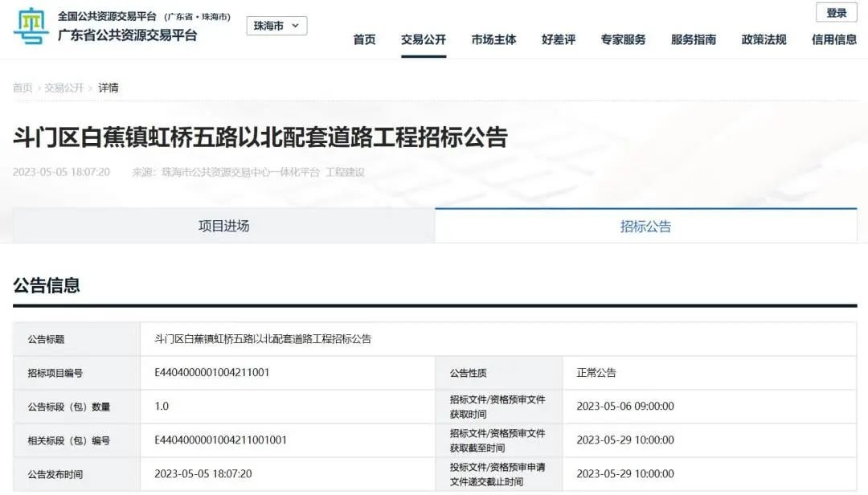This screenshot has width=868, height=495.
Task: Click the 登录 login button
Action: (x=837, y=13)
